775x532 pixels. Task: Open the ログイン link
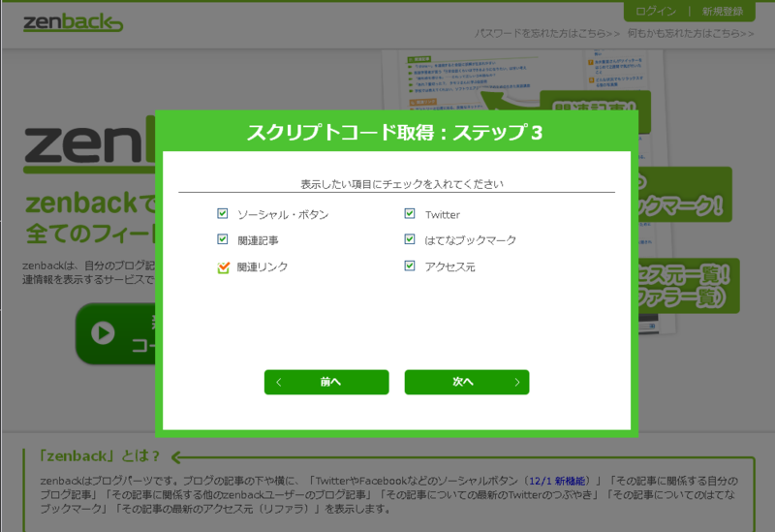click(x=656, y=12)
